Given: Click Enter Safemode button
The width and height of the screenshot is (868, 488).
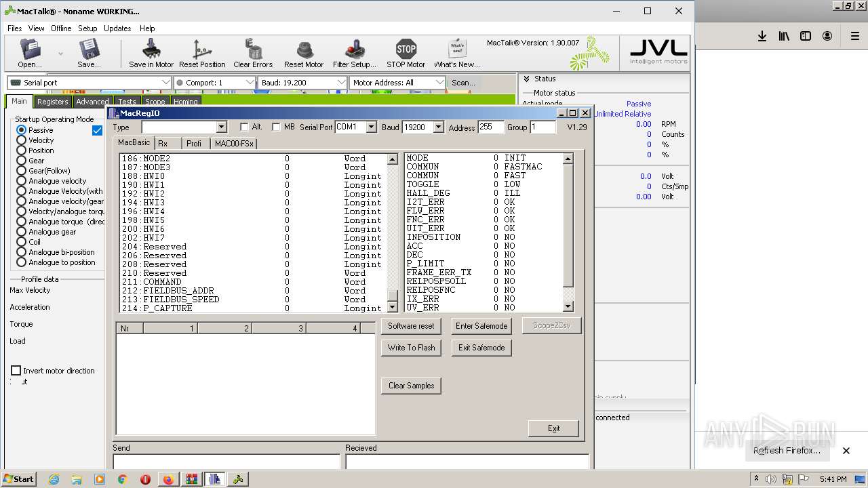Looking at the screenshot, I should coord(481,326).
